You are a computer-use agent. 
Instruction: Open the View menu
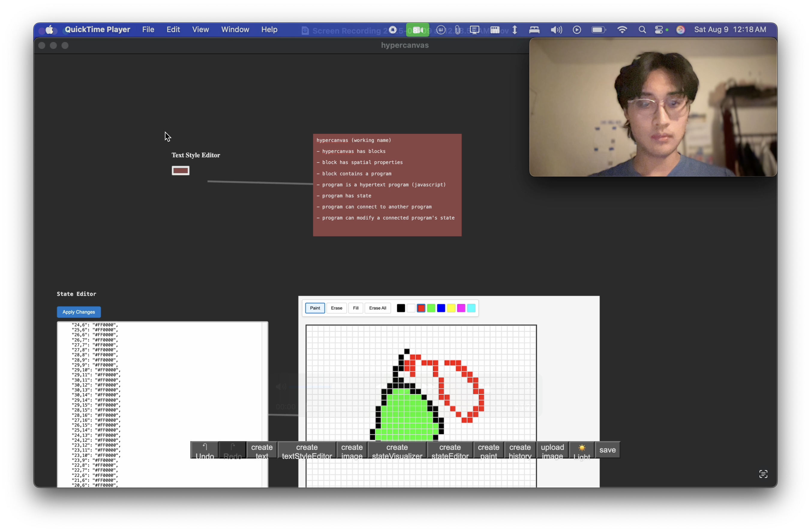200,30
